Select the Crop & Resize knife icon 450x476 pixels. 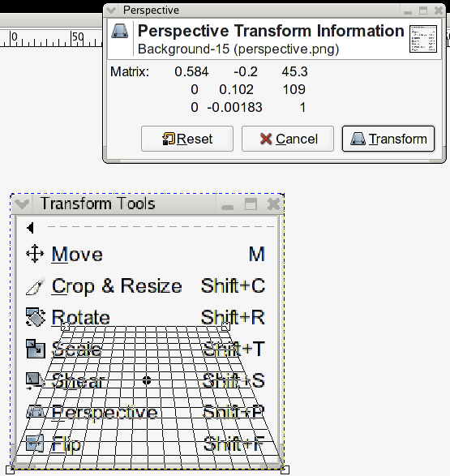(36, 285)
